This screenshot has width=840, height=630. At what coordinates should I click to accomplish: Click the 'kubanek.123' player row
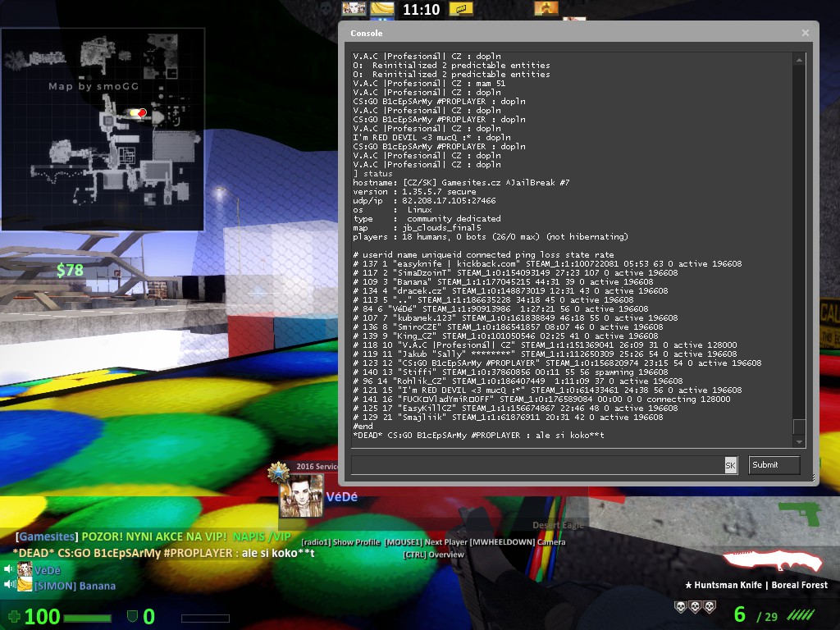point(515,318)
